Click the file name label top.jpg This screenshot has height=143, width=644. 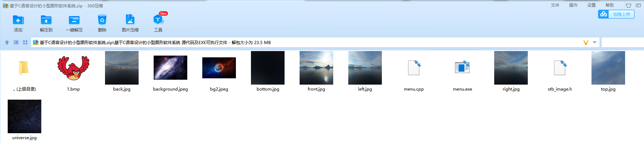point(608,89)
